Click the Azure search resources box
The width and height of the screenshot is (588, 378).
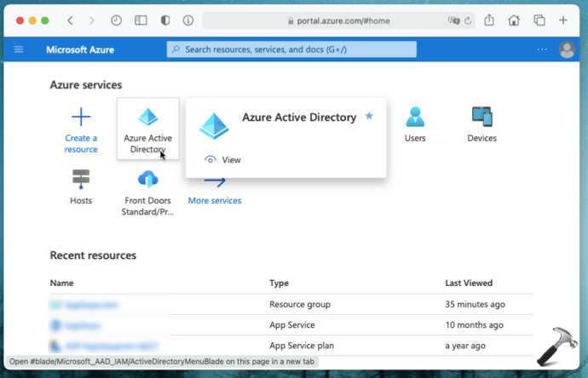[291, 49]
